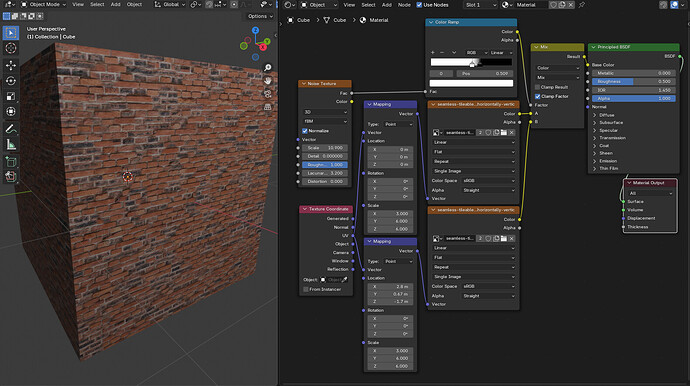The width and height of the screenshot is (690, 386).
Task: Adjust Alpha slider in Principled BSDF
Action: click(634, 98)
